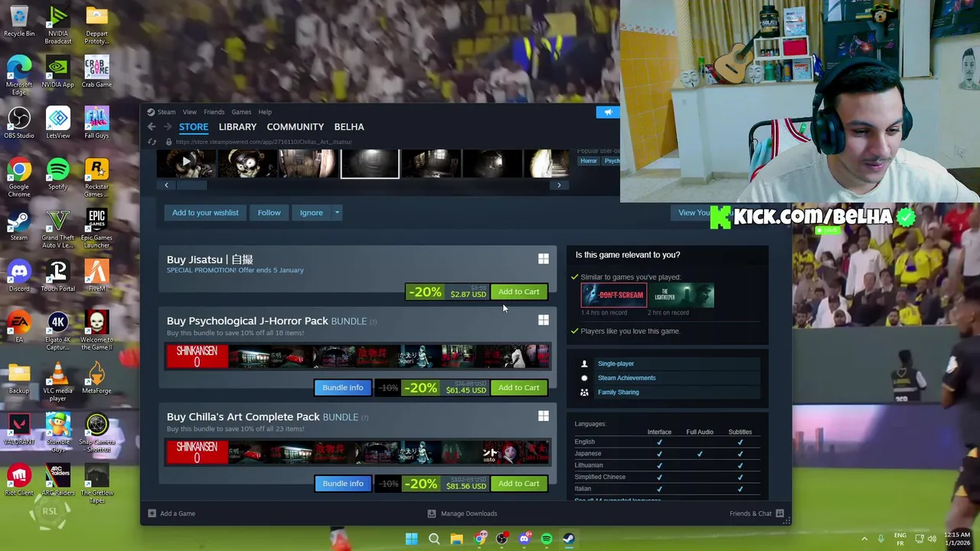
Task: Open Bundle info for Chilla's Art Complete Pack
Action: pos(343,484)
